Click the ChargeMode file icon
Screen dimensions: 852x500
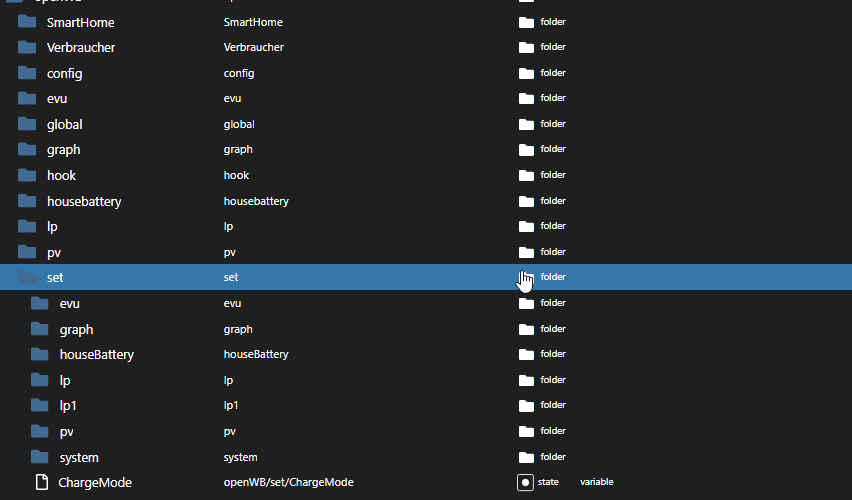(42, 482)
